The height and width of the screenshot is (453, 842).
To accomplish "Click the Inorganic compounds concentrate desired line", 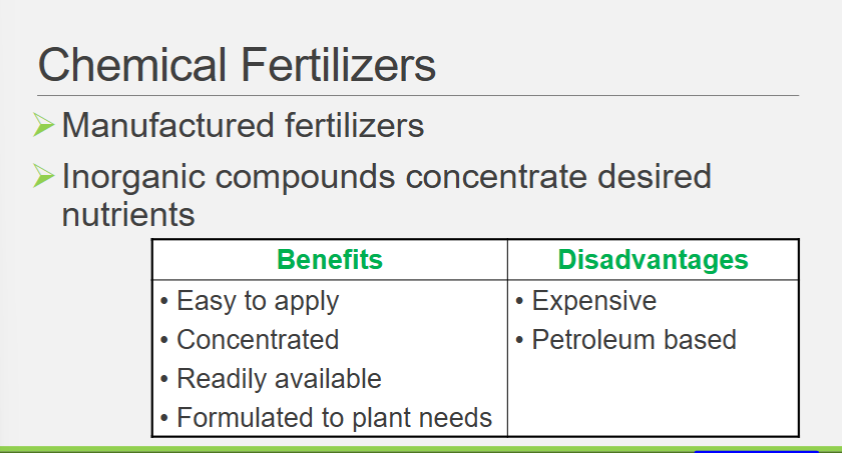I will [x=386, y=177].
